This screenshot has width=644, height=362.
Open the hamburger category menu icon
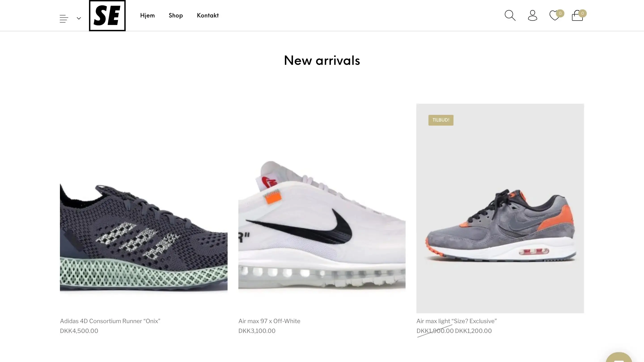(x=64, y=19)
